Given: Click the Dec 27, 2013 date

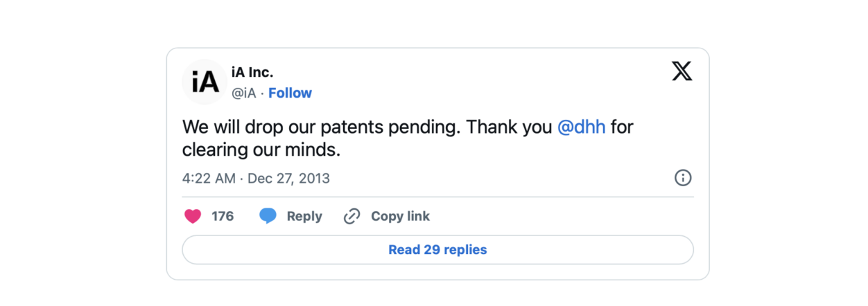Looking at the screenshot, I should pyautogui.click(x=288, y=178).
